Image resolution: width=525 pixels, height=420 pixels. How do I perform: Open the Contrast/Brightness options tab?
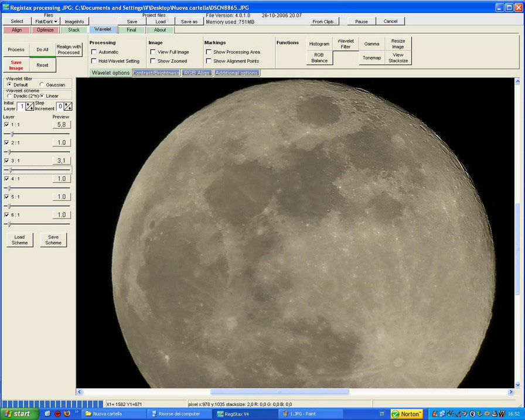coord(156,73)
